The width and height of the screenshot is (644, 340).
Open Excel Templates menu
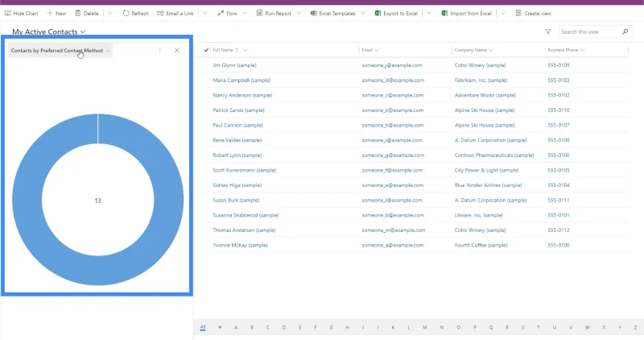click(337, 13)
